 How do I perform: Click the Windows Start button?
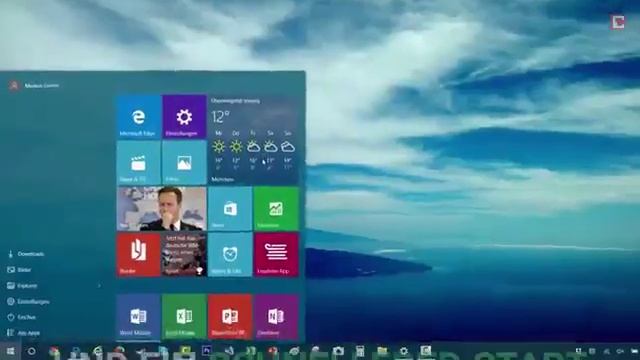tap(11, 351)
